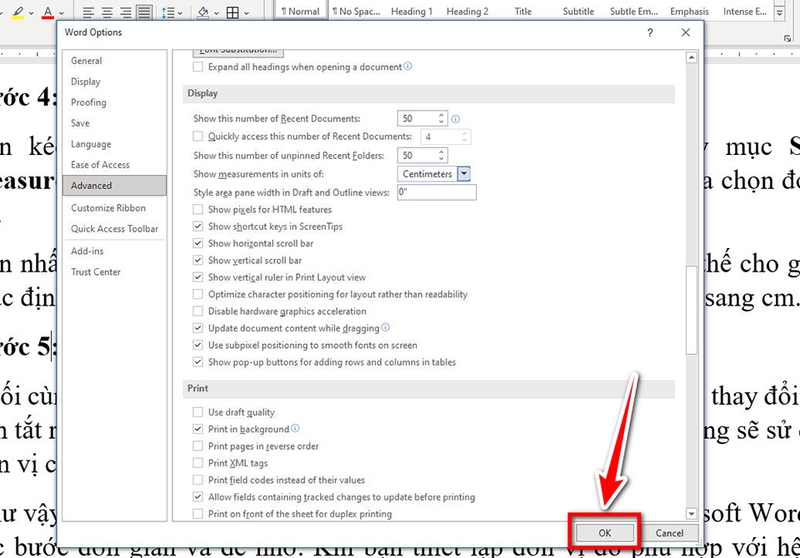The height and width of the screenshot is (558, 800).
Task: Expand line spacing dropdown arrow
Action: [x=180, y=13]
